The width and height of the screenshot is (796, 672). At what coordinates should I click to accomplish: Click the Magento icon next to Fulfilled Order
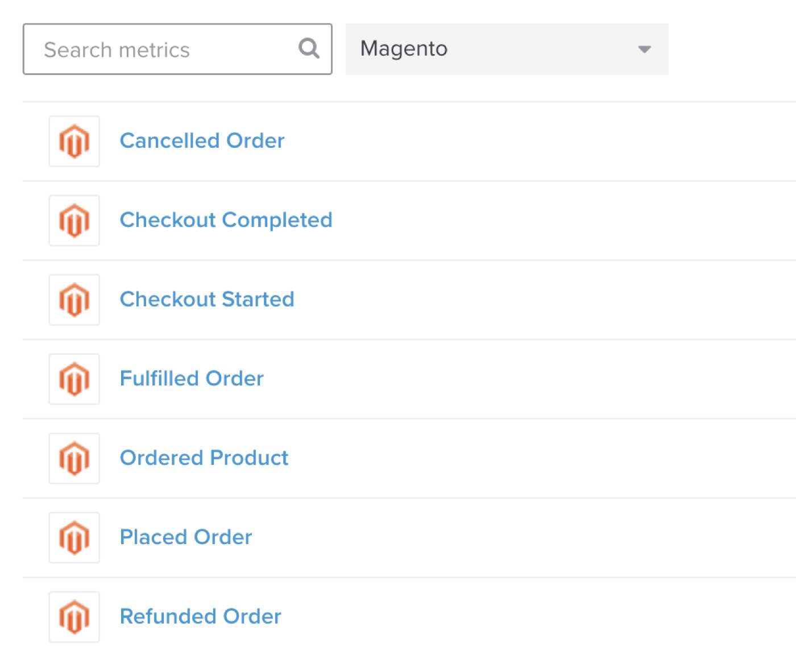pos(74,379)
